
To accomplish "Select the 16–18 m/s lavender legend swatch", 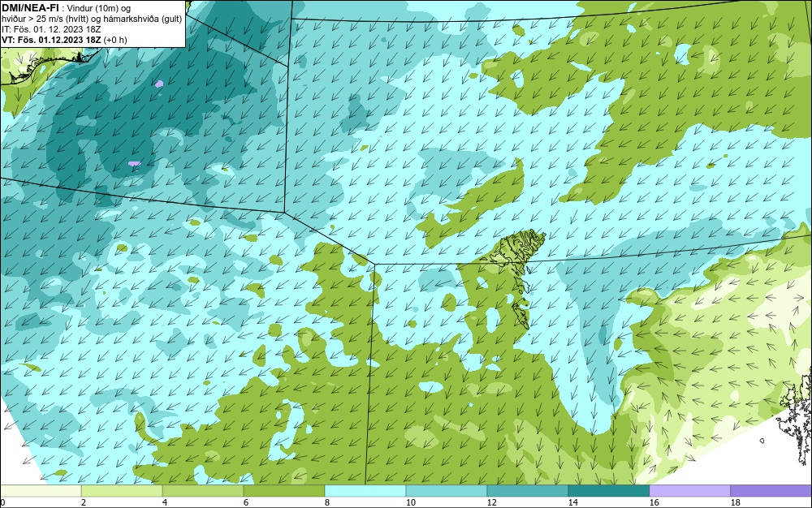I will (689, 491).
